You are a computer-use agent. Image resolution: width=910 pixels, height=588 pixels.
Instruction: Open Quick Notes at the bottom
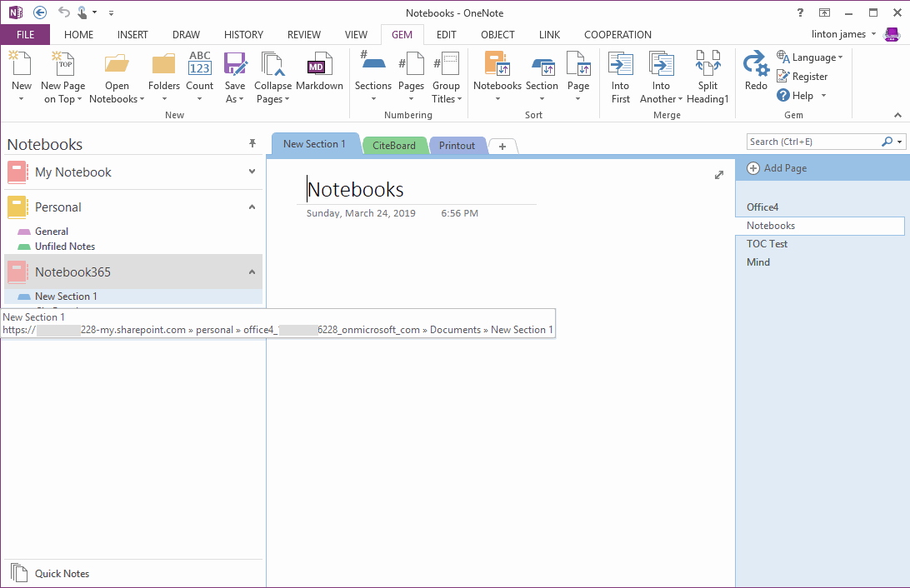point(62,574)
